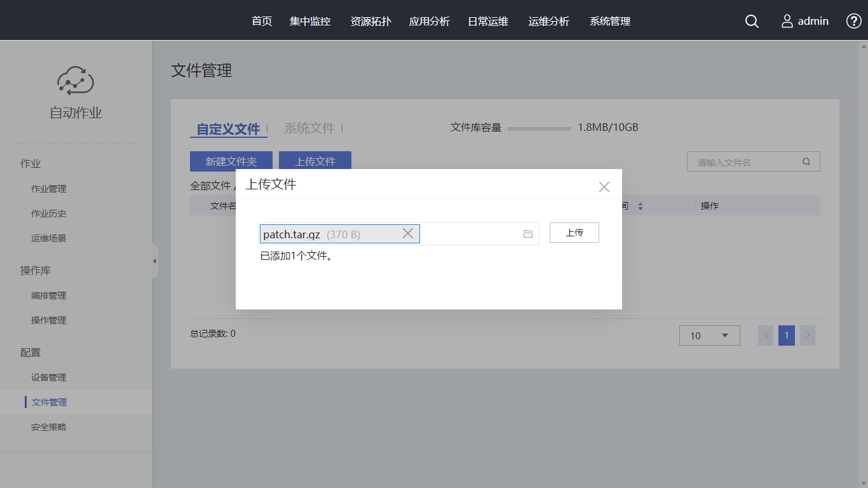
Task: Open the help question mark icon
Action: pos(853,21)
